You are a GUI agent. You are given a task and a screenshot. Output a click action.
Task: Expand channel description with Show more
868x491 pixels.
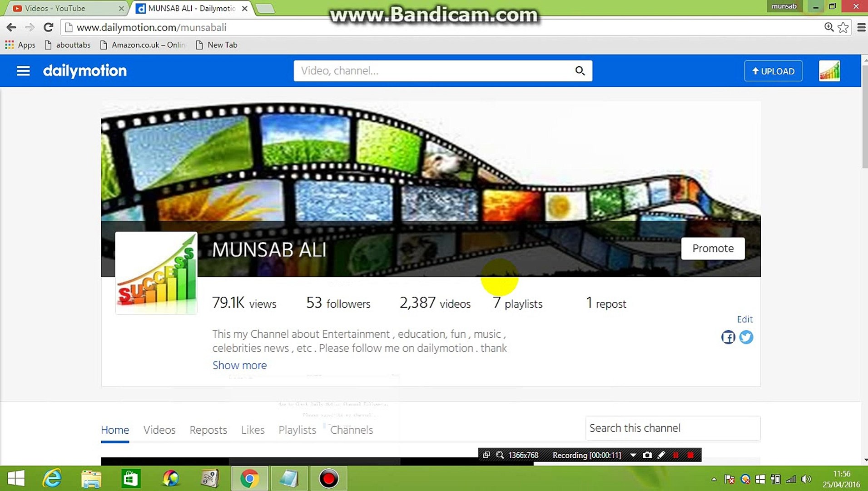(x=239, y=365)
